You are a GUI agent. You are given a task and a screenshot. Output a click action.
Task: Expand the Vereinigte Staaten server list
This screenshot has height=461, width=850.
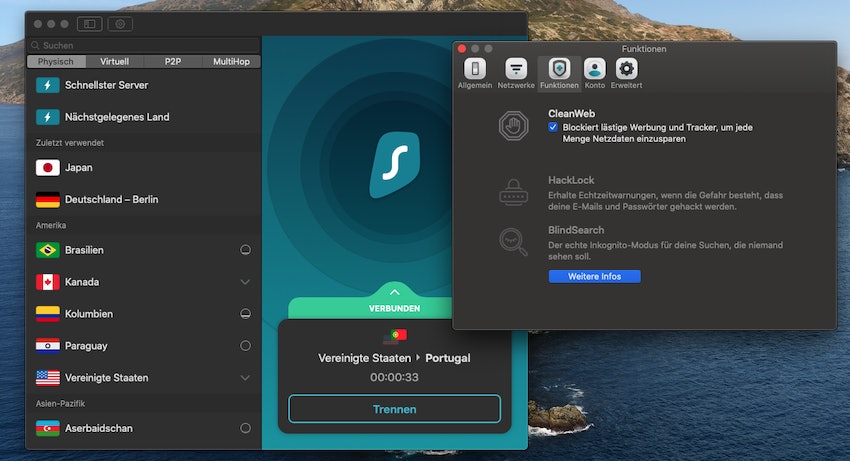(x=245, y=378)
